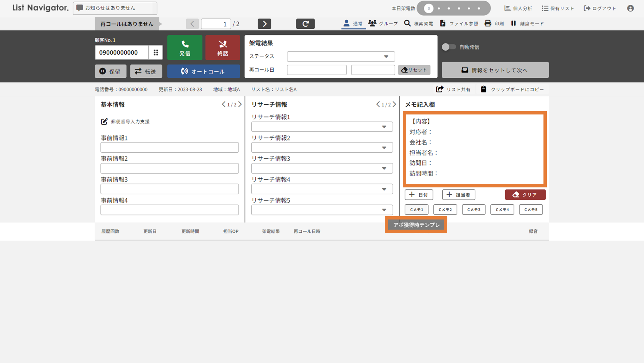Open the user account profile icon
This screenshot has height=363, width=644.
click(x=630, y=8)
